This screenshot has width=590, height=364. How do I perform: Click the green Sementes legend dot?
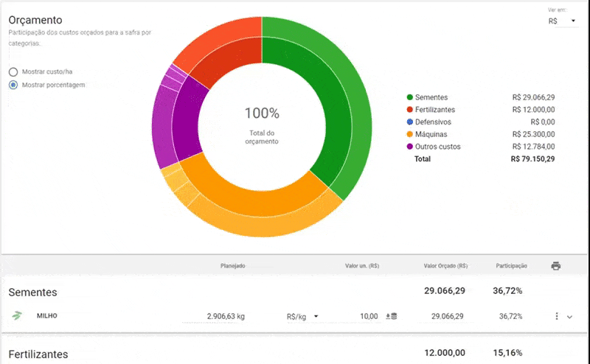coord(409,97)
